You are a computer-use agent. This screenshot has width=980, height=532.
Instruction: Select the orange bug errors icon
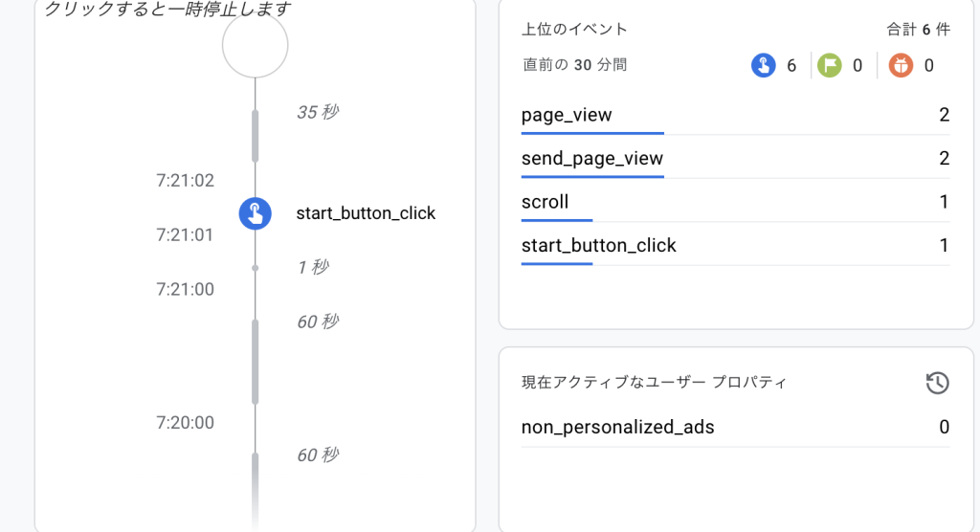901,65
